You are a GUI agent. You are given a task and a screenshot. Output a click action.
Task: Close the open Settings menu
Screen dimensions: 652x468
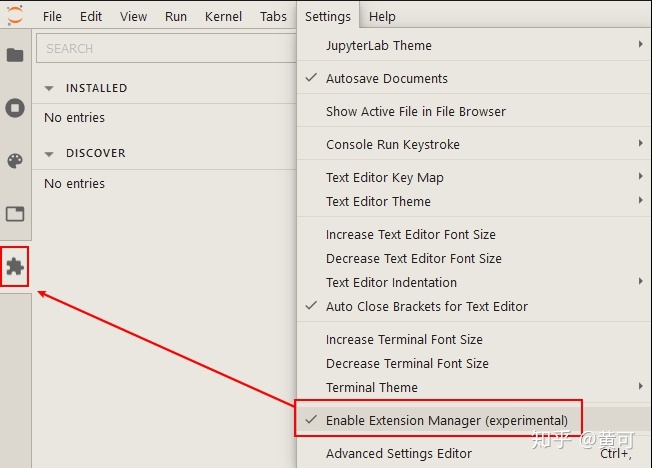(328, 16)
